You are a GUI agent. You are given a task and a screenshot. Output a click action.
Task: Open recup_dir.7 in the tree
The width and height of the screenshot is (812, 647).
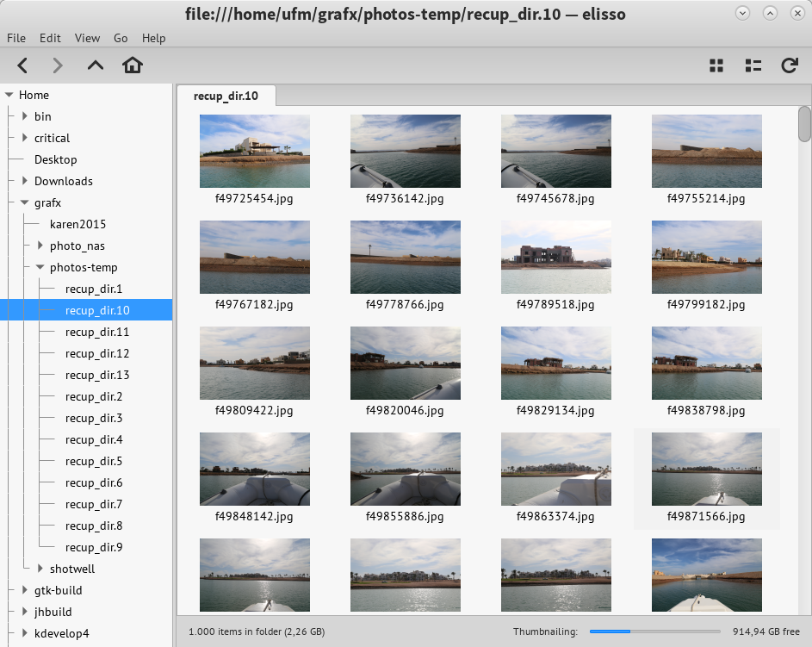94,504
